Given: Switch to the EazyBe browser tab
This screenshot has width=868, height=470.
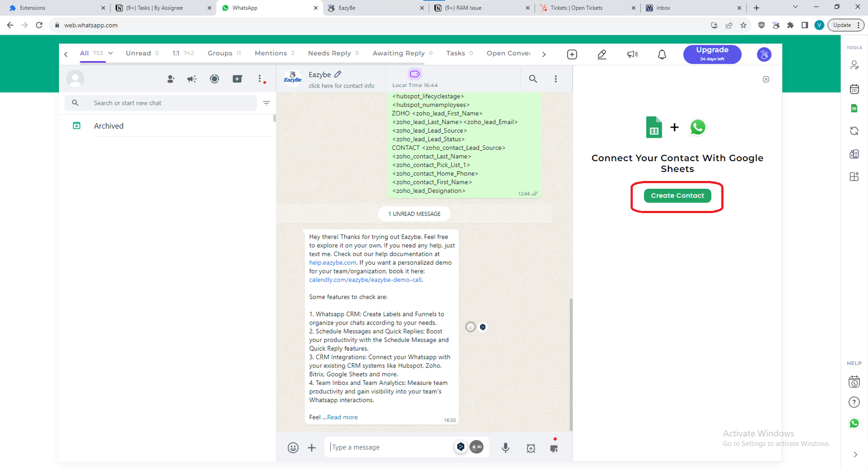Looking at the screenshot, I should point(376,8).
